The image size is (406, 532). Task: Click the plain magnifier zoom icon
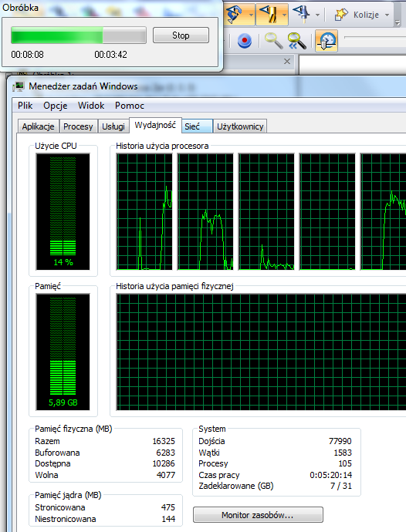(273, 41)
